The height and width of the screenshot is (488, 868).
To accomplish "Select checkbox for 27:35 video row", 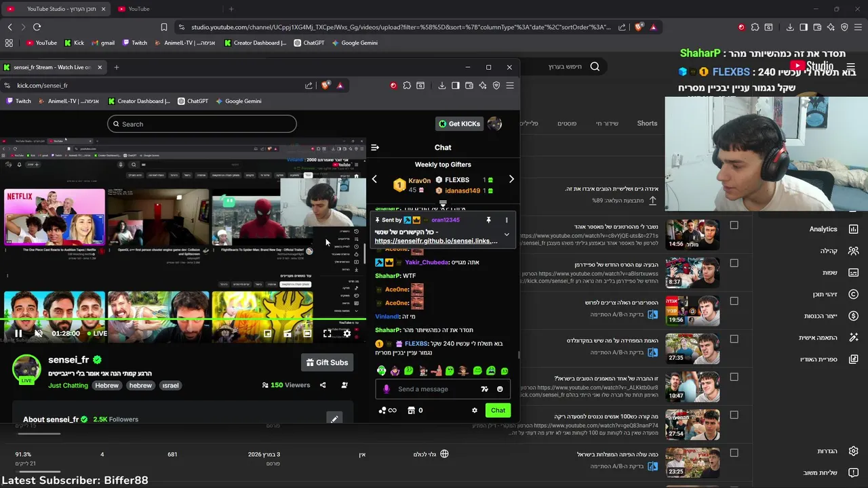I will pos(734,339).
